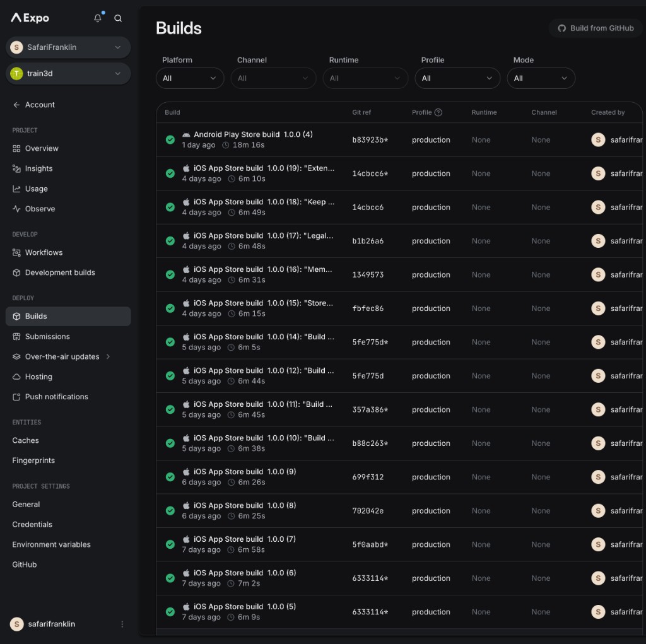Click Apple icon on build 1.0.0 (18)
This screenshot has width=646, height=644.
(x=186, y=202)
